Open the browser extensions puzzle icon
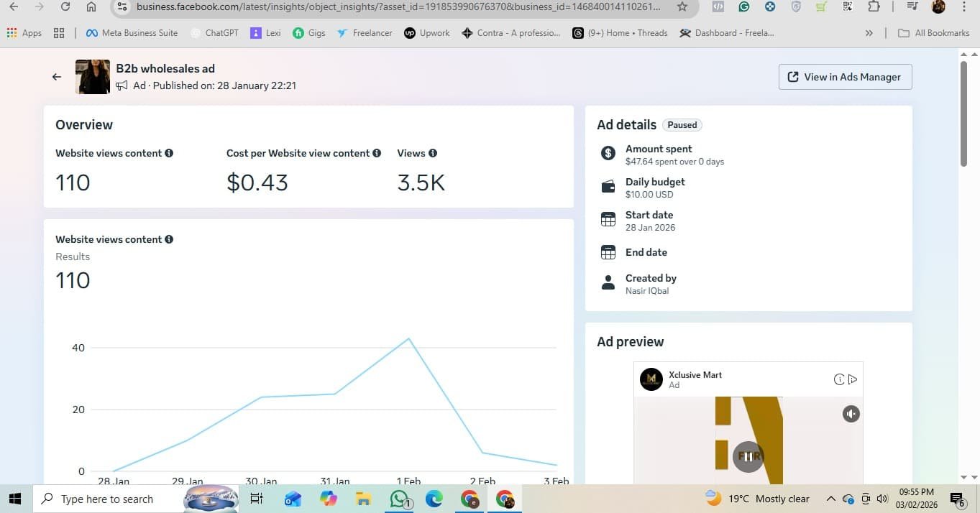980x513 pixels. tap(874, 6)
